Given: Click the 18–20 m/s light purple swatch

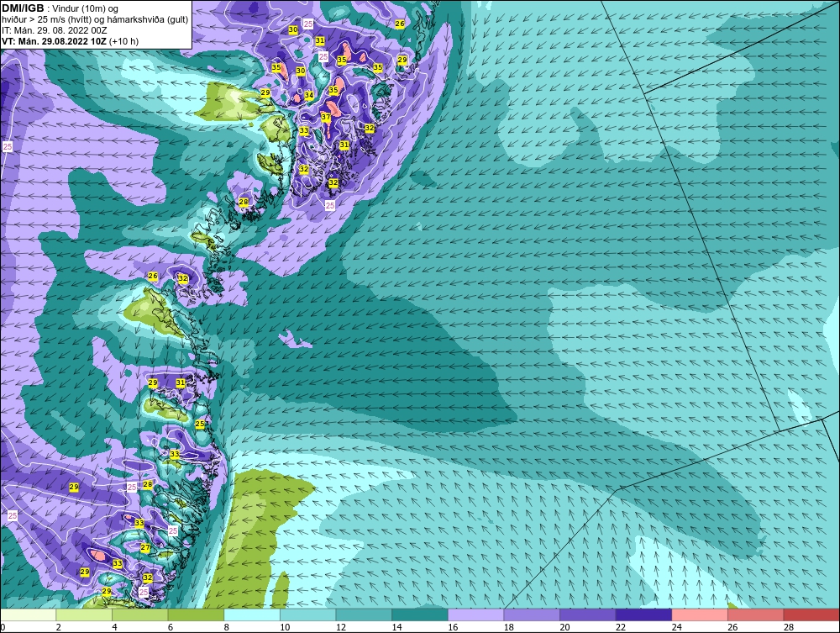Looking at the screenshot, I should tap(532, 615).
